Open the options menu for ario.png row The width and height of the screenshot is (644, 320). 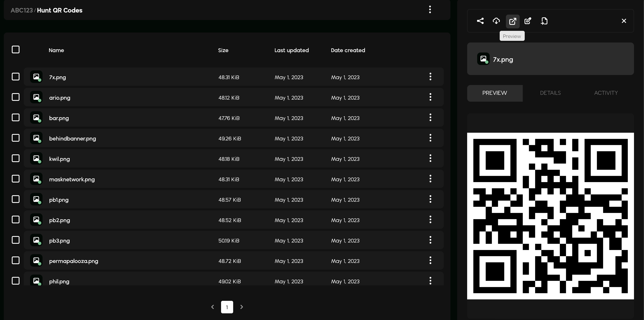pos(430,97)
